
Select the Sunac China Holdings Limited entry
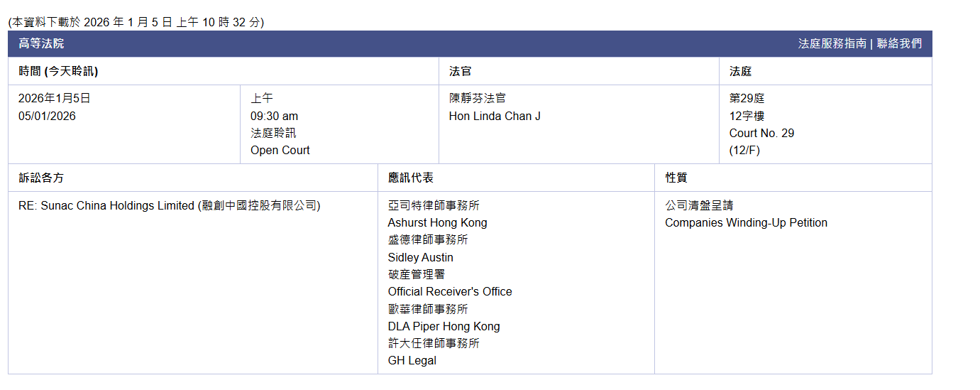[x=169, y=205]
